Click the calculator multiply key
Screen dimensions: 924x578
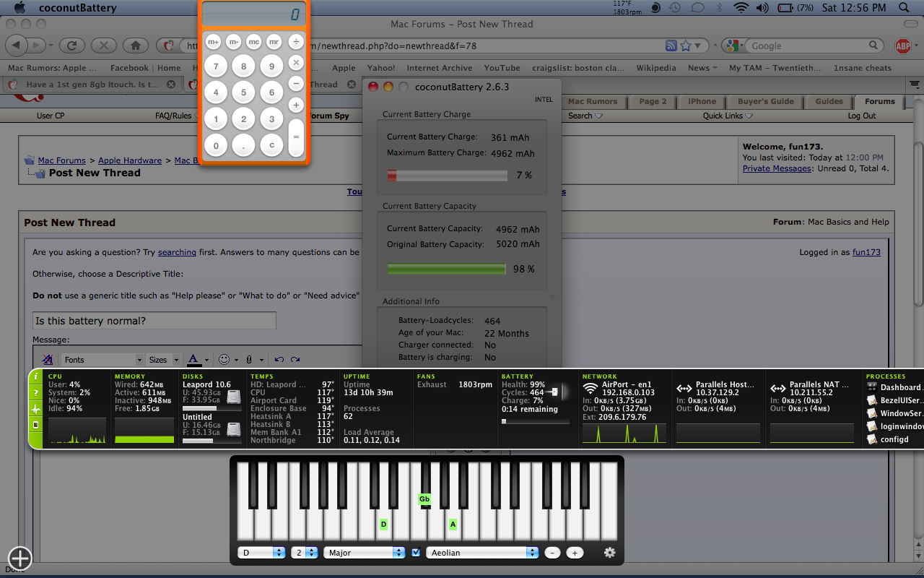coord(296,63)
